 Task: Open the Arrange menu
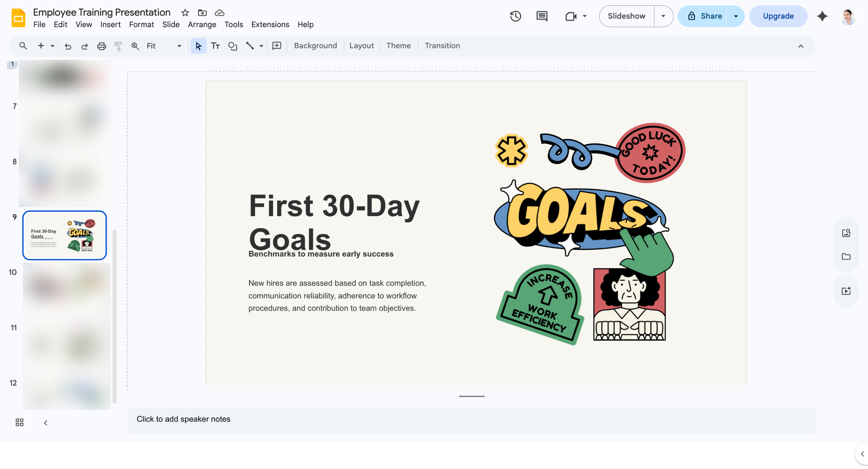[202, 24]
